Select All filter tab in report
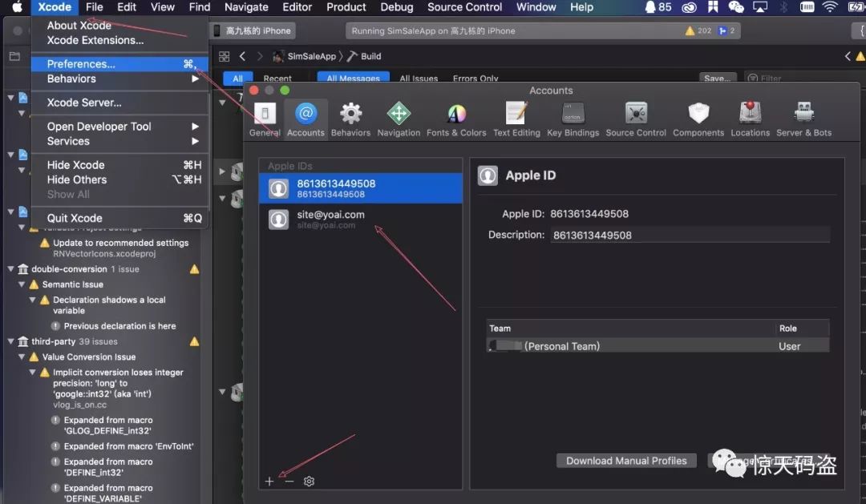The width and height of the screenshot is (866, 504). (x=237, y=79)
